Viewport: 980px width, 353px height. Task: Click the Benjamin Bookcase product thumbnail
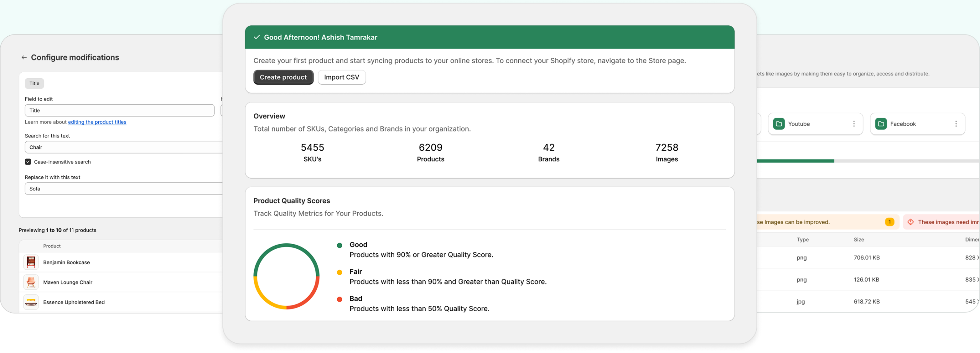(31, 262)
